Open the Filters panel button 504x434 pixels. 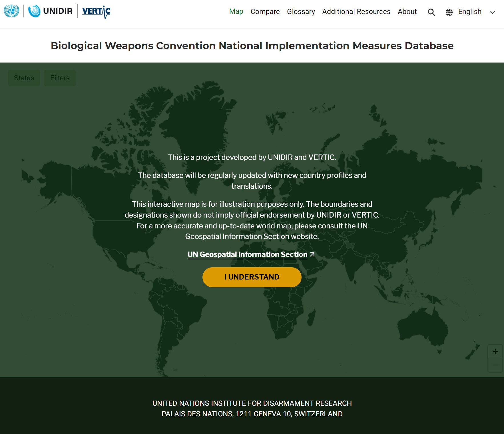click(x=60, y=78)
